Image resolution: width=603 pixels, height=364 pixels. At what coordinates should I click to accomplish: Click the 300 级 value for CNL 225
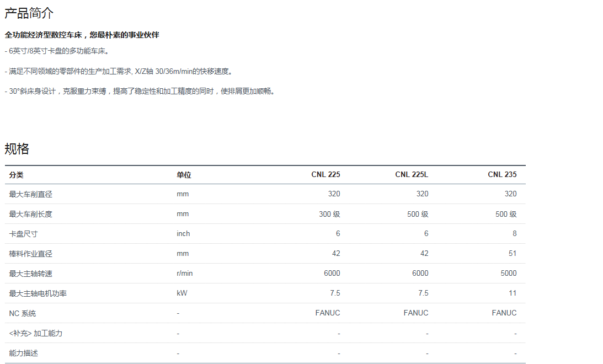coord(329,214)
